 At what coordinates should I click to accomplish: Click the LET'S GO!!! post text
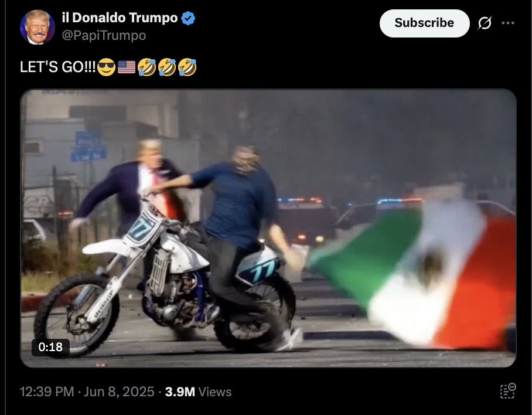click(x=57, y=67)
